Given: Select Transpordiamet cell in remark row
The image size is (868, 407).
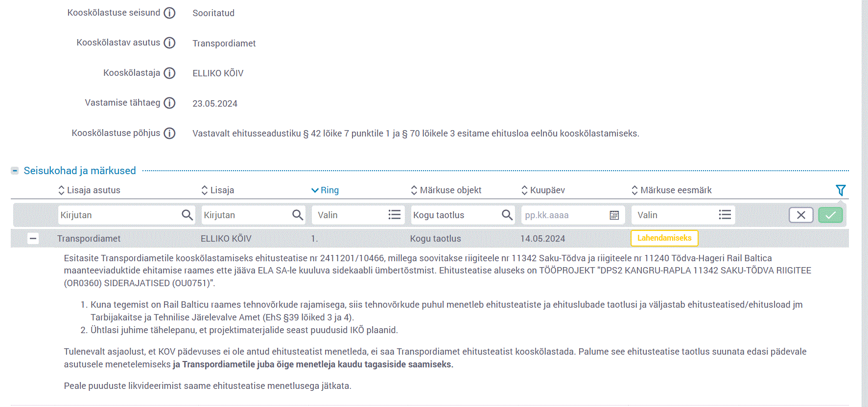Looking at the screenshot, I should click(89, 239).
